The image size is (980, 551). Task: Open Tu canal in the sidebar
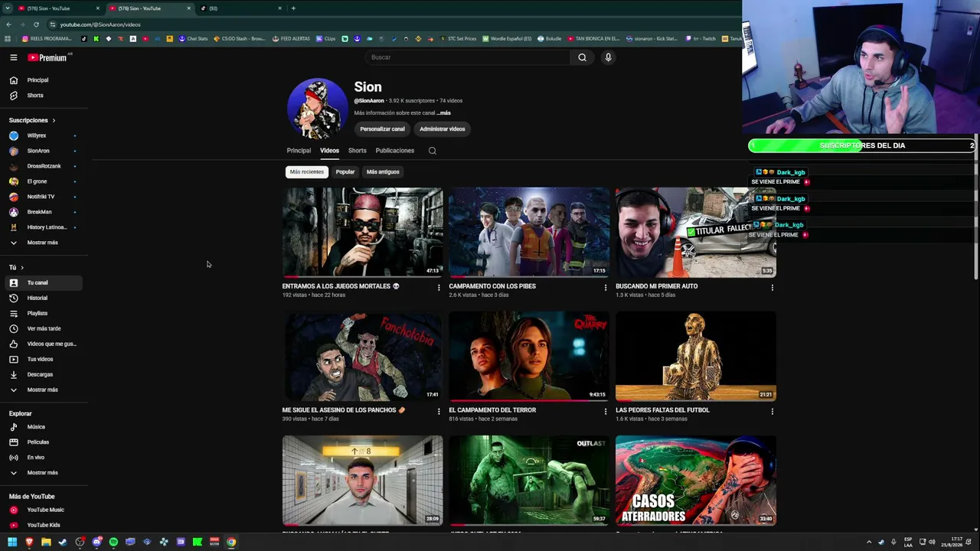click(43, 282)
